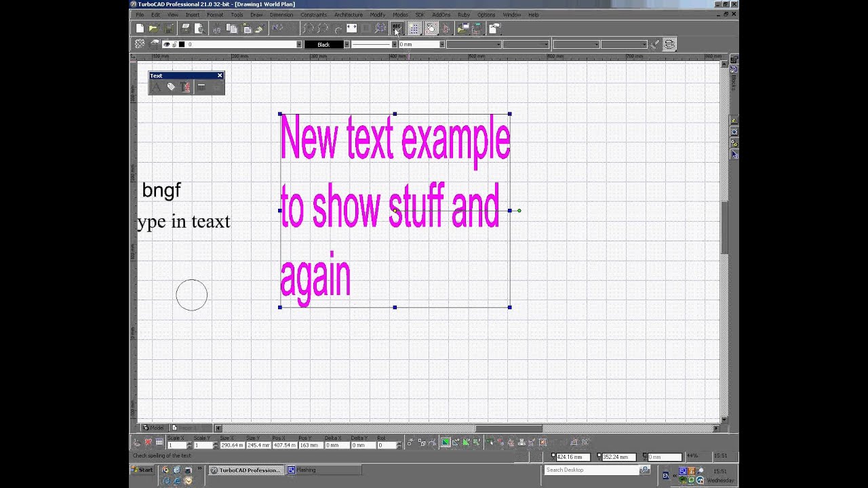Open the AddOns menu
The height and width of the screenshot is (488, 868).
(441, 14)
